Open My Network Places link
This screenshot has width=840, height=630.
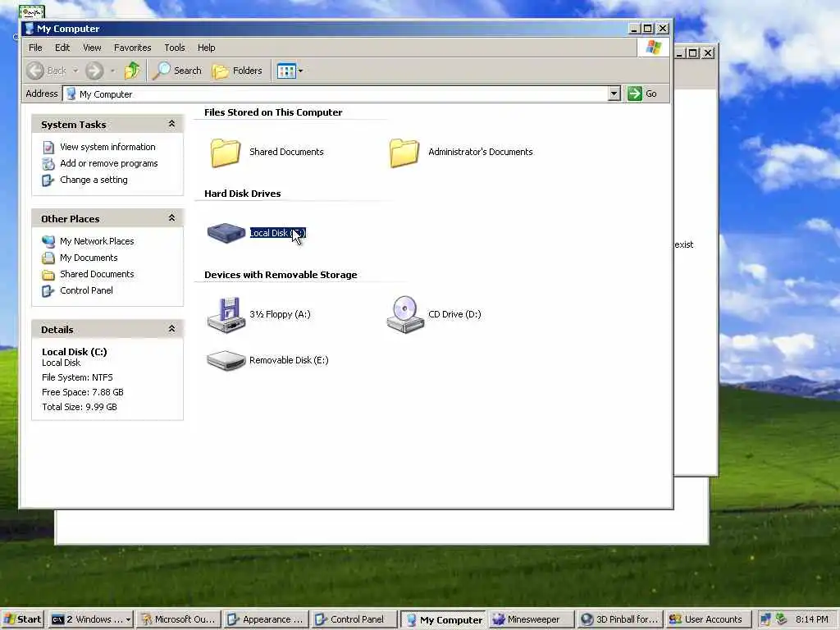point(97,241)
